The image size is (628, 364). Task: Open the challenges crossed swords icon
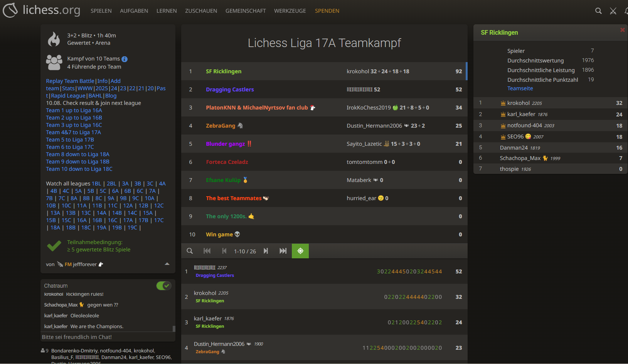[613, 11]
